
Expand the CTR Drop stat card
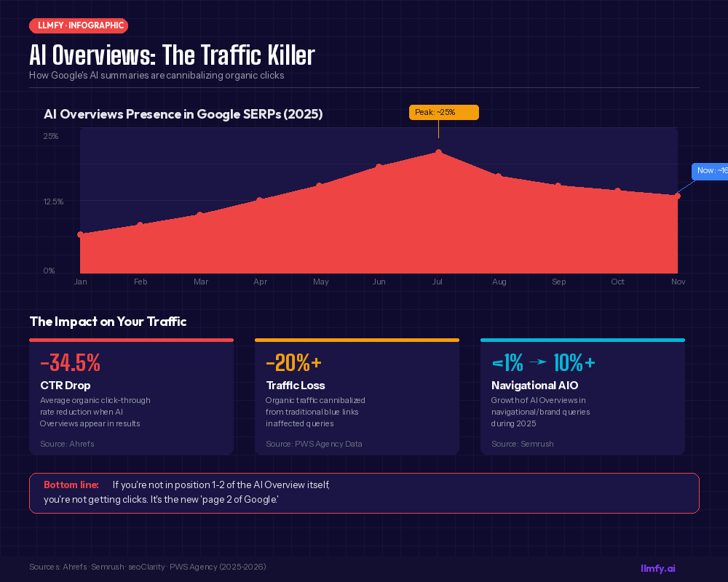pyautogui.click(x=131, y=396)
